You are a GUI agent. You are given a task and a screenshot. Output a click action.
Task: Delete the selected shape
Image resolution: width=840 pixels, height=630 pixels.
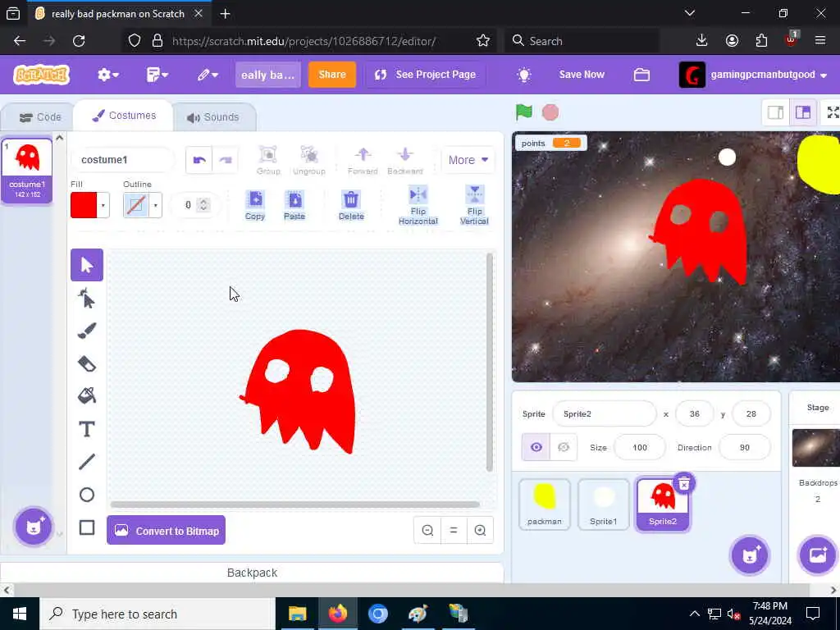(x=351, y=205)
